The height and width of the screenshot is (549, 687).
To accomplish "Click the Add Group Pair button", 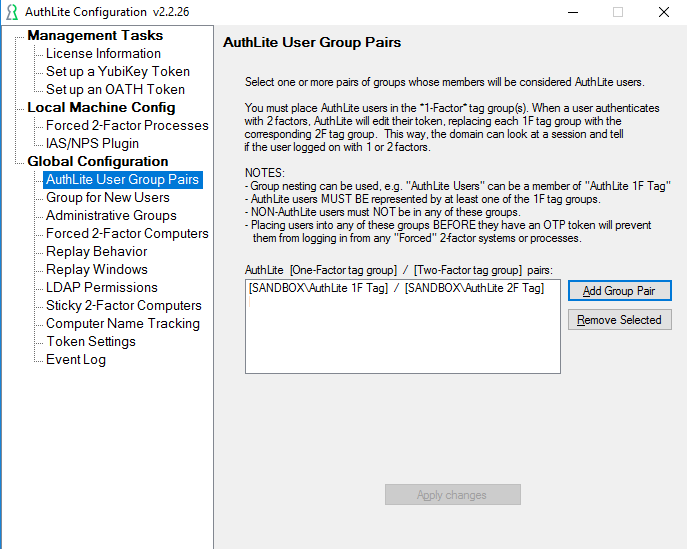I will click(620, 290).
